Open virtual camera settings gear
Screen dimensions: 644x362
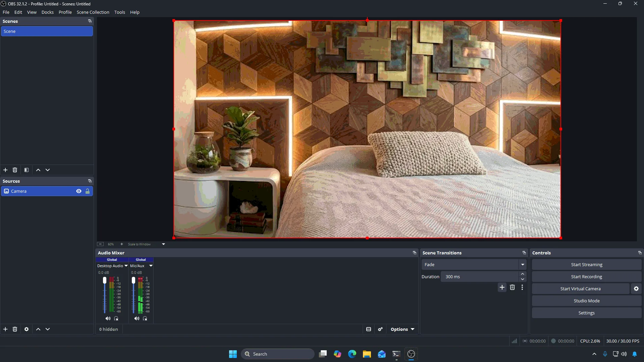click(636, 289)
